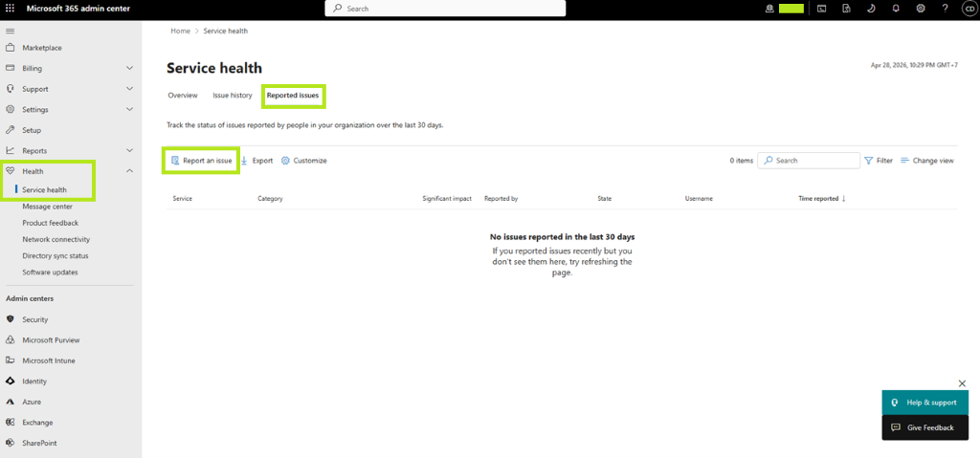This screenshot has height=458, width=980.
Task: Click the Marketplace bag icon
Action: pos(10,48)
